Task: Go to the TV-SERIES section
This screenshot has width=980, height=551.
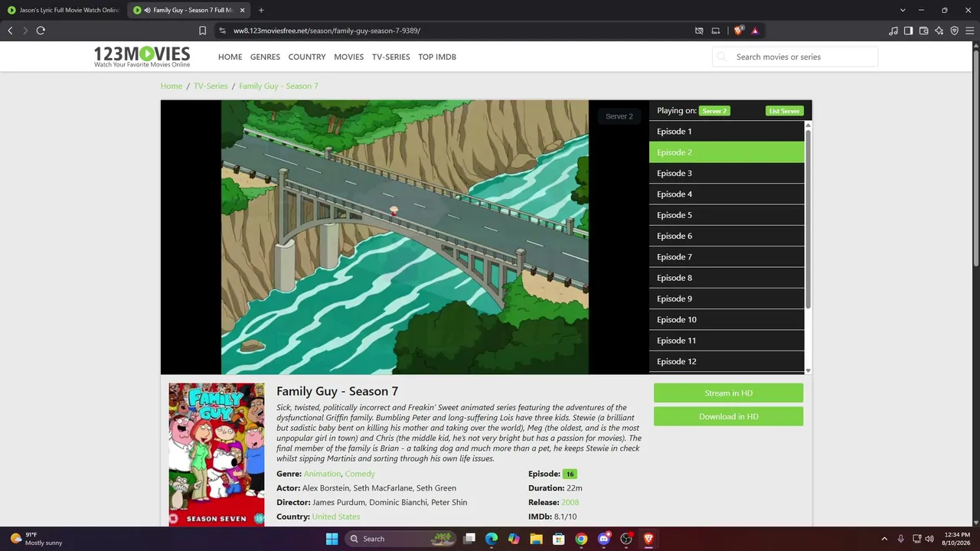Action: [390, 57]
